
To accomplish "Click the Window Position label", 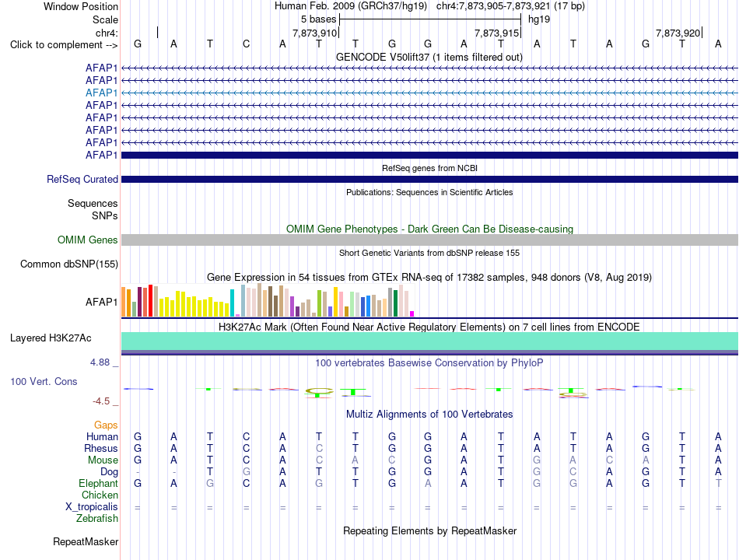I will (81, 6).
